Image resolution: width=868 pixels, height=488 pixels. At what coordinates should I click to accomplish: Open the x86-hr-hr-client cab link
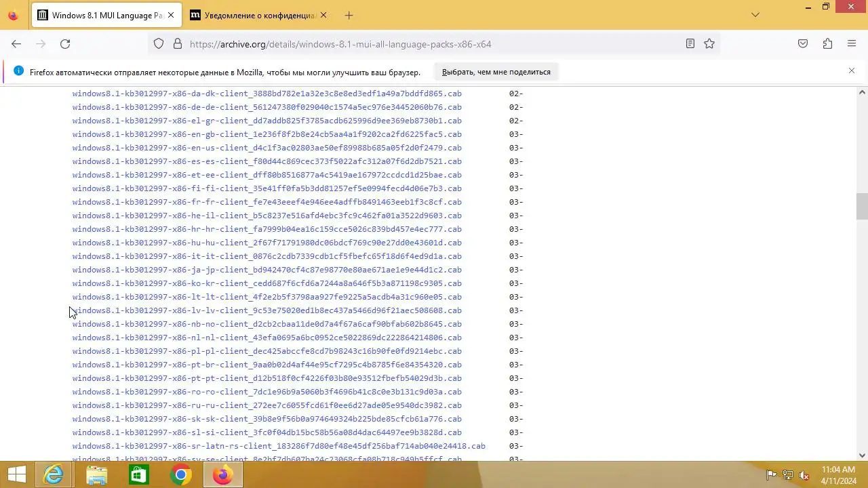(267, 229)
